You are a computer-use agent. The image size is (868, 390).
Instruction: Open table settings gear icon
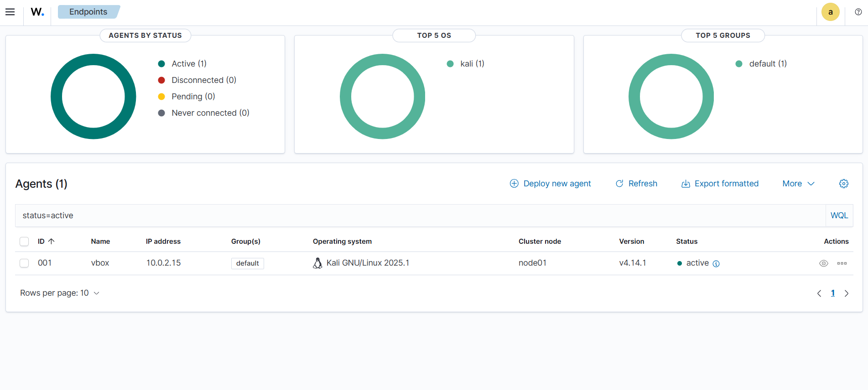(x=843, y=184)
